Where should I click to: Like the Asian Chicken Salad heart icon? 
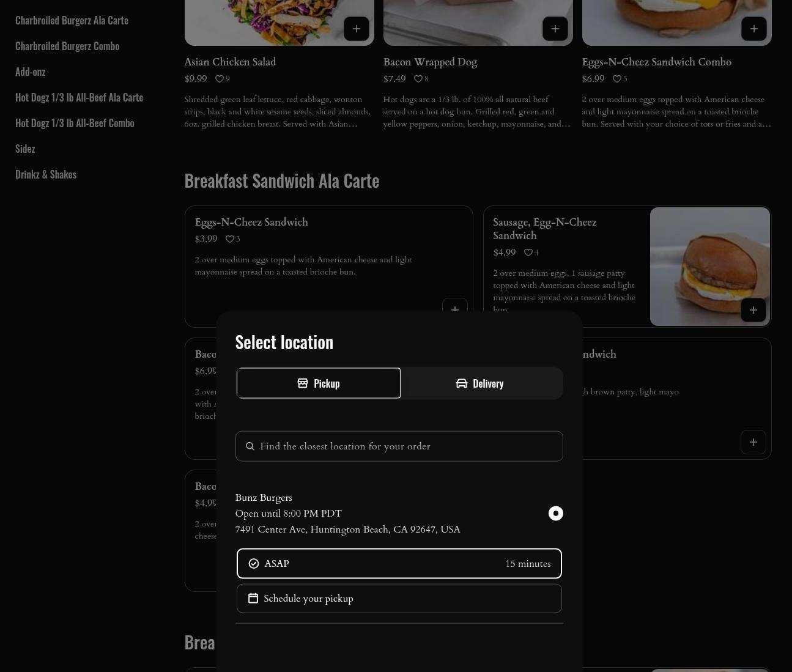[219, 79]
